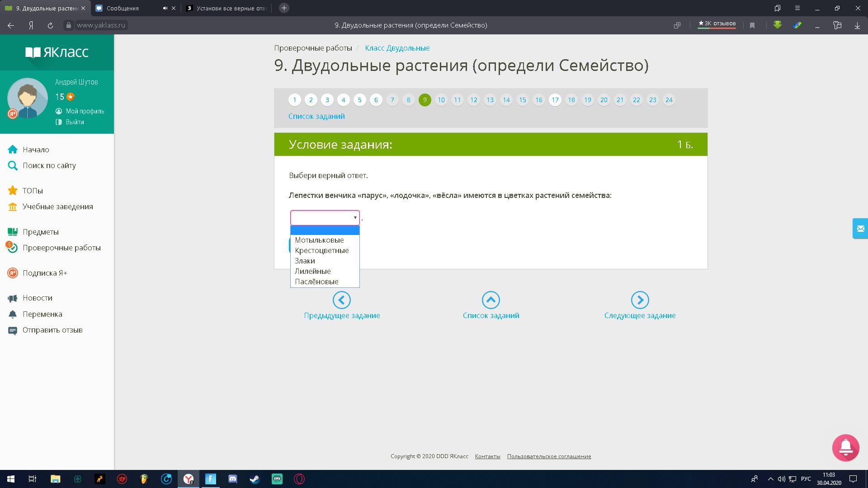The height and width of the screenshot is (488, 868).
Task: Click the user avatar picture
Action: (28, 98)
